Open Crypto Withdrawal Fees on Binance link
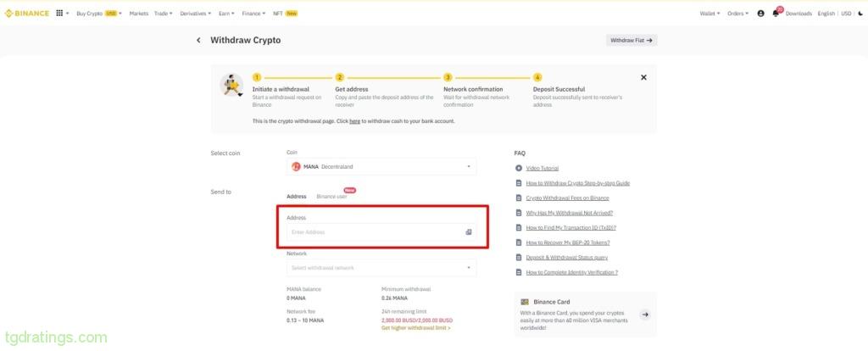Screen dimensions: 868x351 tap(567, 198)
